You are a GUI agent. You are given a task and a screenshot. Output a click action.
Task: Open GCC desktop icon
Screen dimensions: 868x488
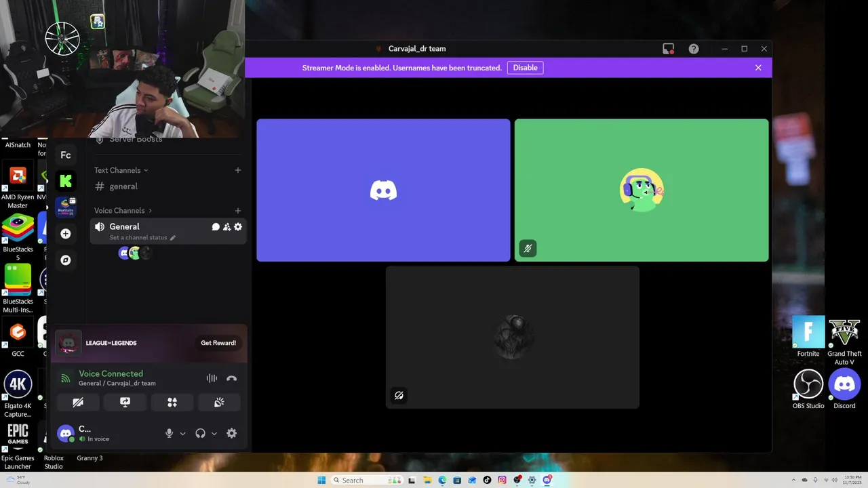point(18,338)
